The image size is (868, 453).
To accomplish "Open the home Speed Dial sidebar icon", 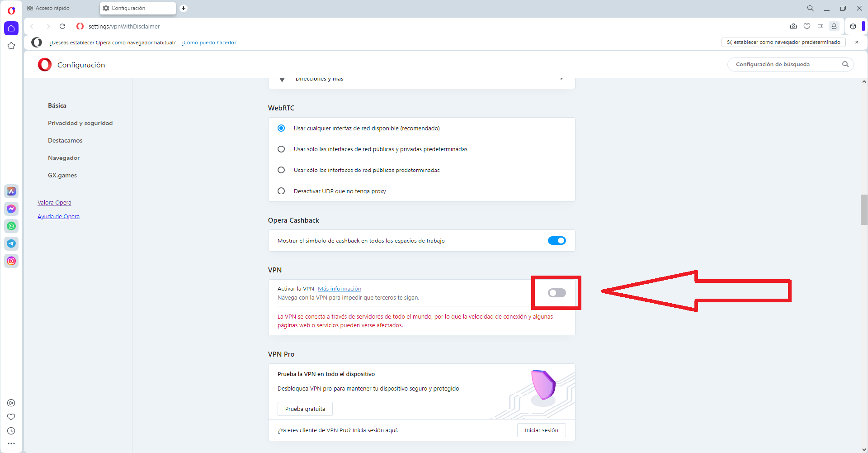I will [x=11, y=28].
